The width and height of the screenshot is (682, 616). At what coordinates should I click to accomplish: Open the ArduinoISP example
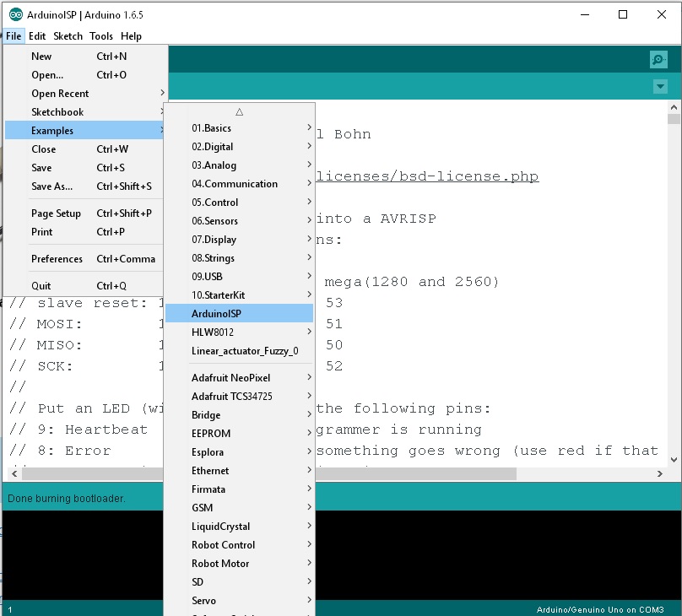239,313
